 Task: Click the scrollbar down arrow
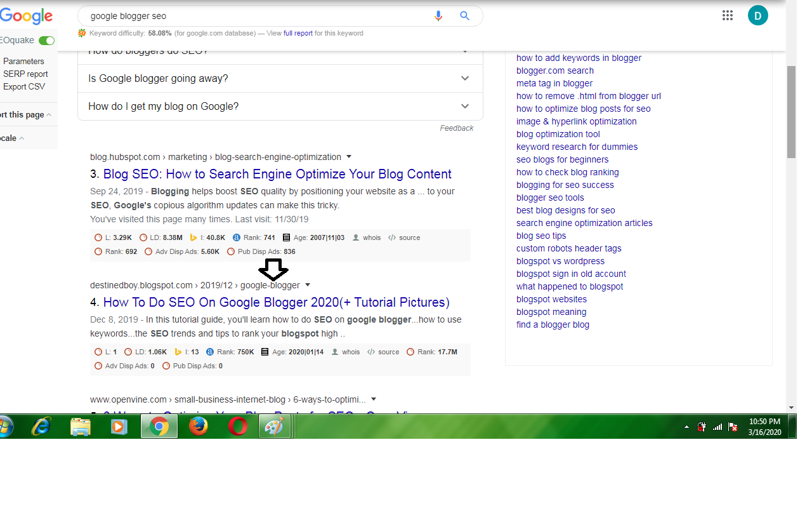tap(791, 407)
